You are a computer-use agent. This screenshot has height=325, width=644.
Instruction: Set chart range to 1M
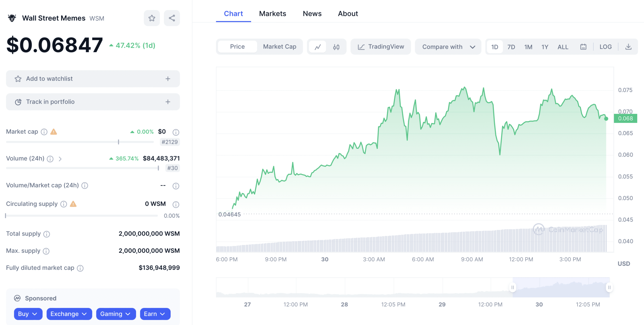528,47
